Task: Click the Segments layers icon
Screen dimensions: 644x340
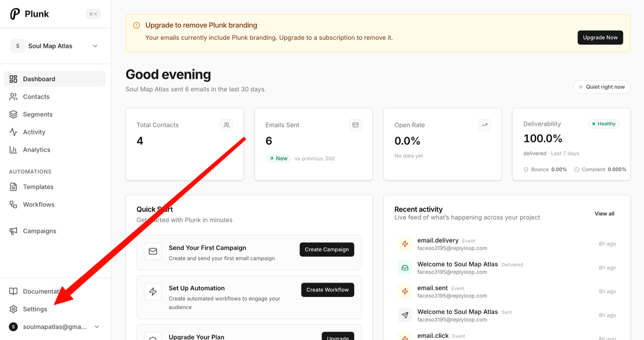Action: pos(13,114)
